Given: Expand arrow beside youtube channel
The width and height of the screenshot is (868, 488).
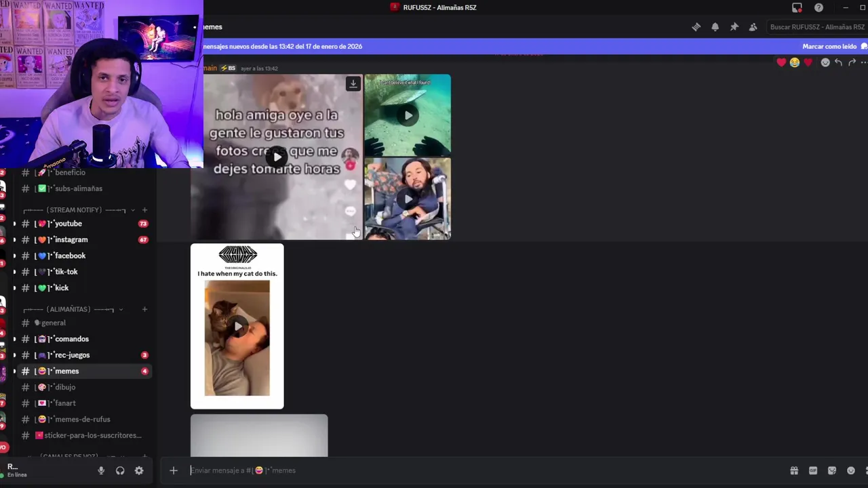Looking at the screenshot, I should click(14, 224).
